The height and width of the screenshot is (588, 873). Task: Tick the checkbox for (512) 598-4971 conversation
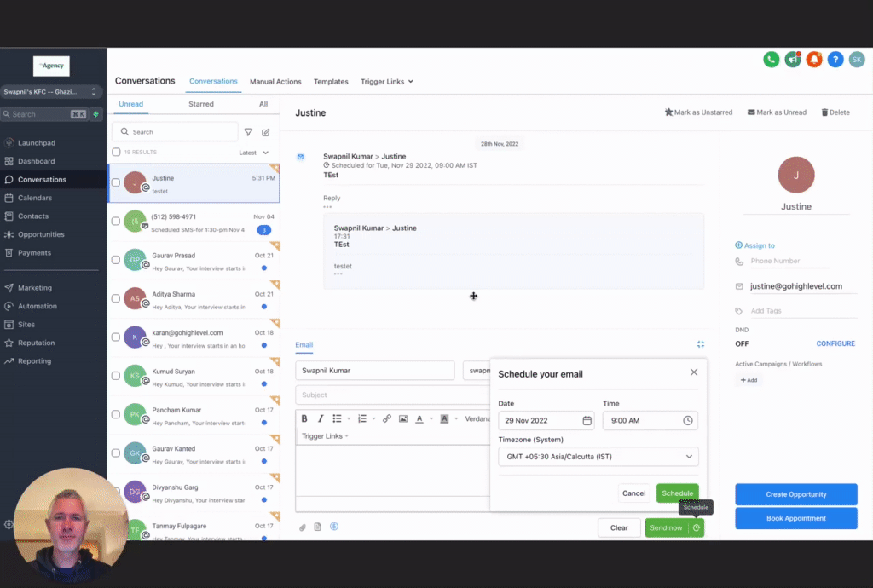point(116,221)
